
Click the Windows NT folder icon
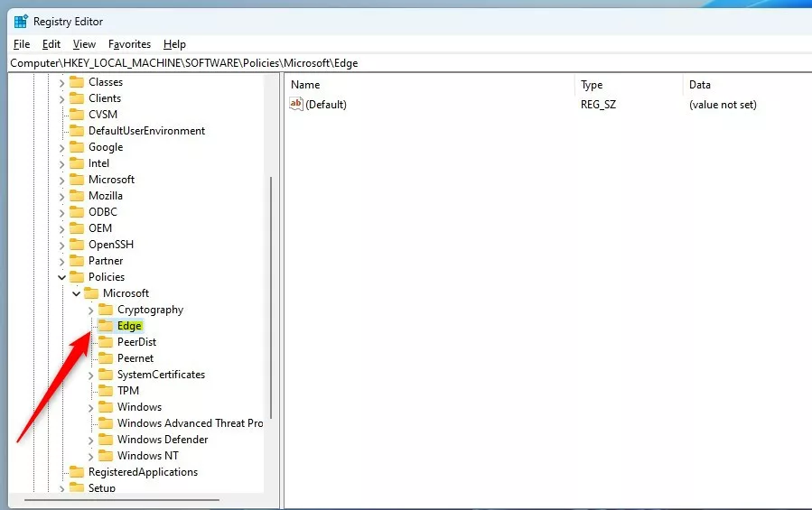106,456
